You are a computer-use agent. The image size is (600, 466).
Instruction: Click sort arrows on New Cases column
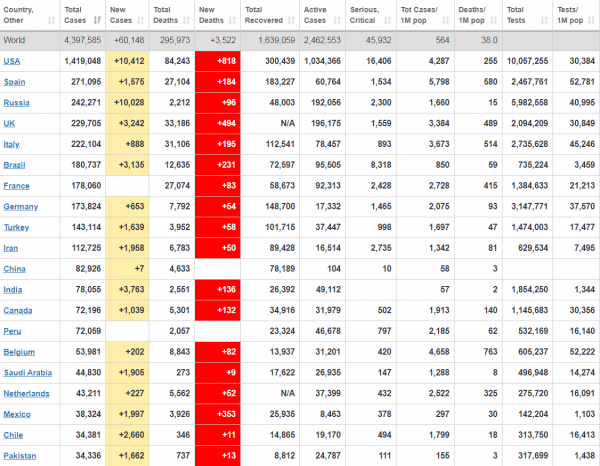pos(140,20)
